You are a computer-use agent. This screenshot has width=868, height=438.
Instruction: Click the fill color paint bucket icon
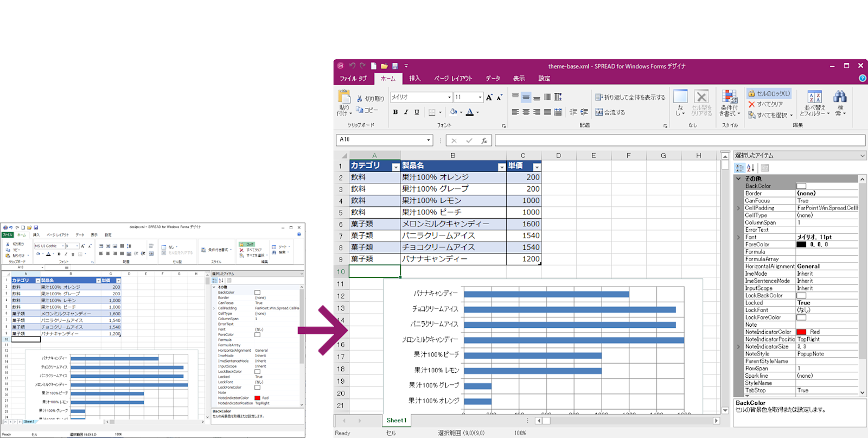(x=454, y=112)
